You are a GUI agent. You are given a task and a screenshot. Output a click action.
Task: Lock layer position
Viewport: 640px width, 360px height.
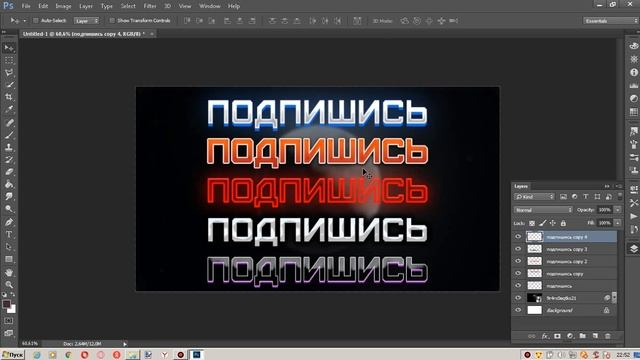point(552,223)
